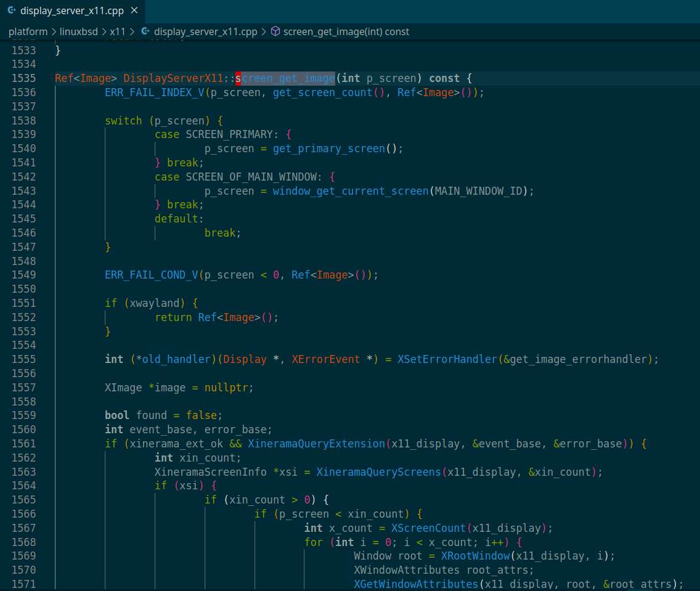Click get_primary_screen() call
This screenshot has height=591, width=700.
coord(335,149)
